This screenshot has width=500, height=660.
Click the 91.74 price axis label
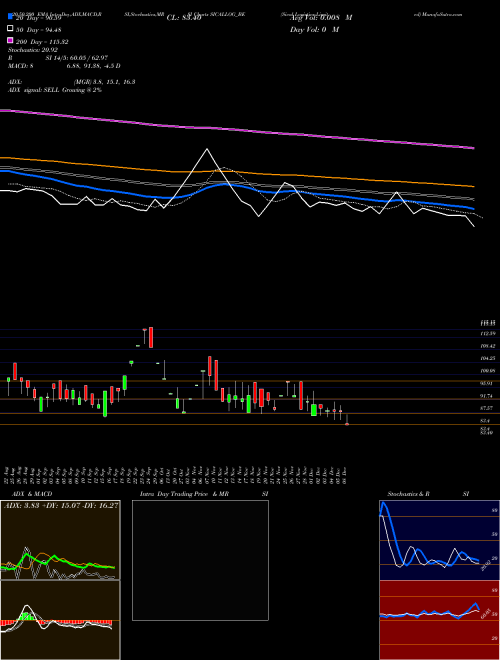[488, 396]
